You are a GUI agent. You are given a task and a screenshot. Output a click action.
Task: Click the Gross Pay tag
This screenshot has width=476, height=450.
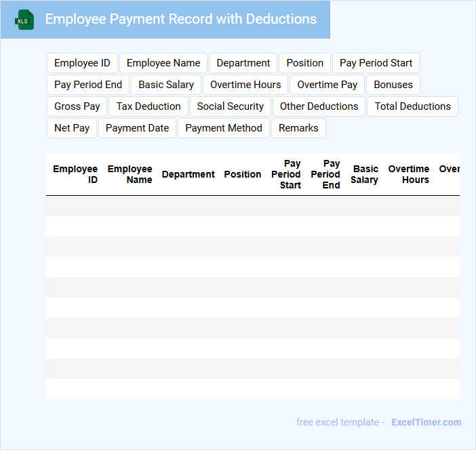[77, 106]
